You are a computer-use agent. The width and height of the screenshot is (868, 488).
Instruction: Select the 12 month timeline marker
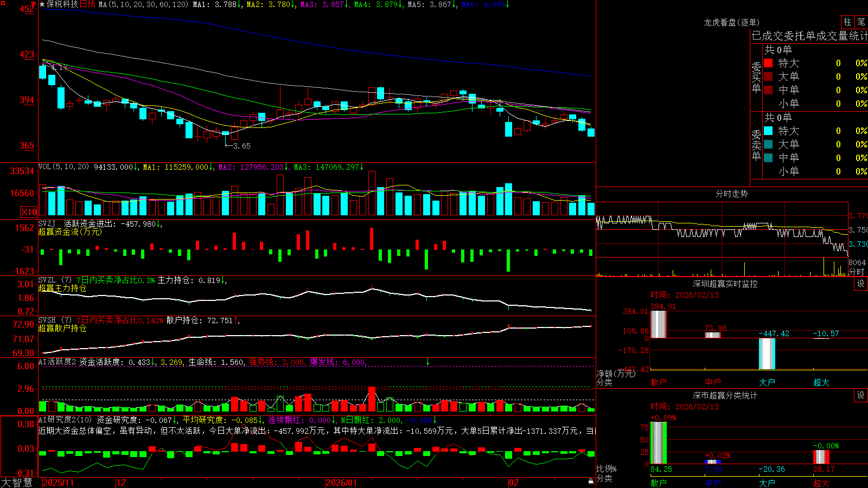(x=121, y=483)
